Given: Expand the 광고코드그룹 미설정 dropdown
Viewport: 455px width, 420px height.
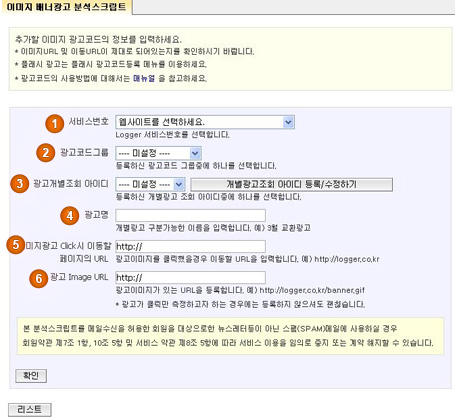Looking at the screenshot, I should tap(158, 153).
